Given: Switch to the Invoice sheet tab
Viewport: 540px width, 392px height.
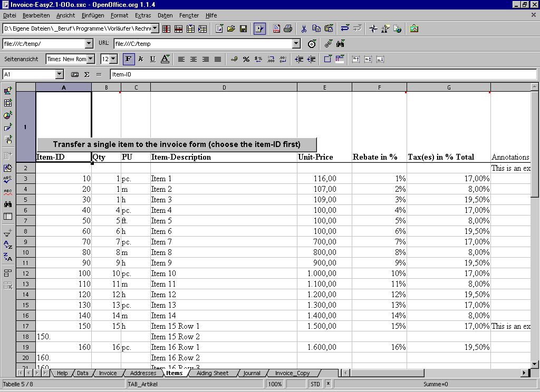Looking at the screenshot, I should [x=108, y=373].
